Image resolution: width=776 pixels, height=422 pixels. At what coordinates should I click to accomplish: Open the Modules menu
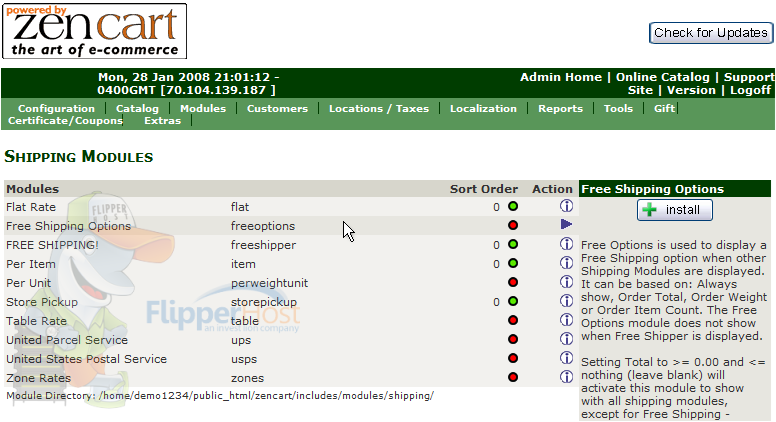pos(203,108)
